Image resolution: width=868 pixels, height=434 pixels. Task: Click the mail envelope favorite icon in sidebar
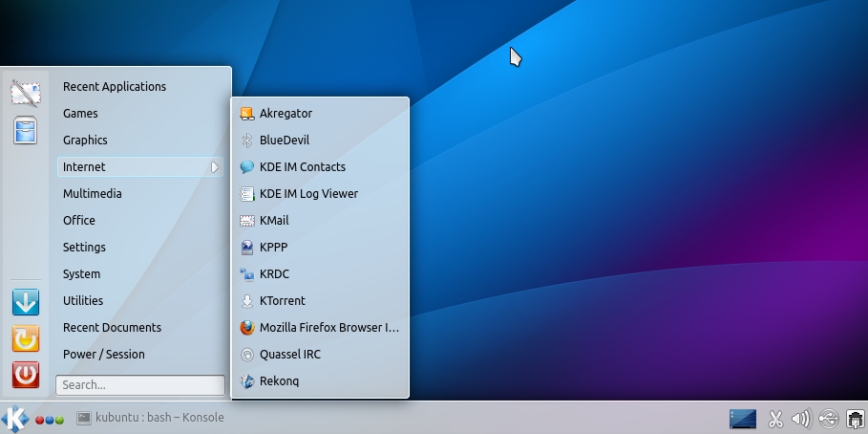click(26, 93)
